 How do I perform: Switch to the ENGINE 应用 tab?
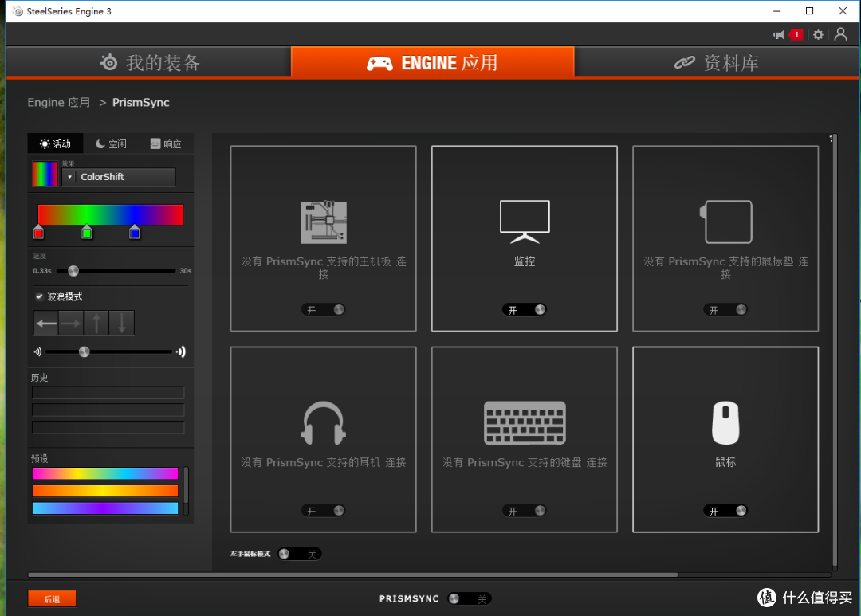pyautogui.click(x=433, y=63)
